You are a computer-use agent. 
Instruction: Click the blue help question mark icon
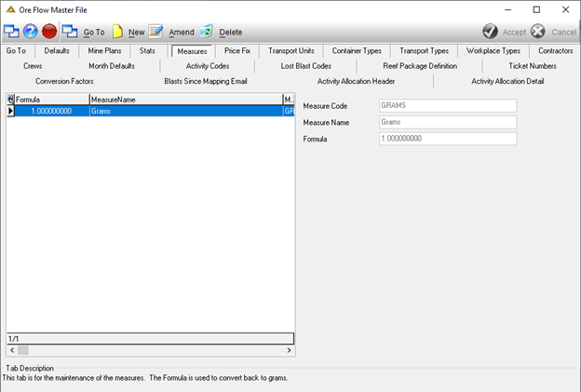(31, 32)
